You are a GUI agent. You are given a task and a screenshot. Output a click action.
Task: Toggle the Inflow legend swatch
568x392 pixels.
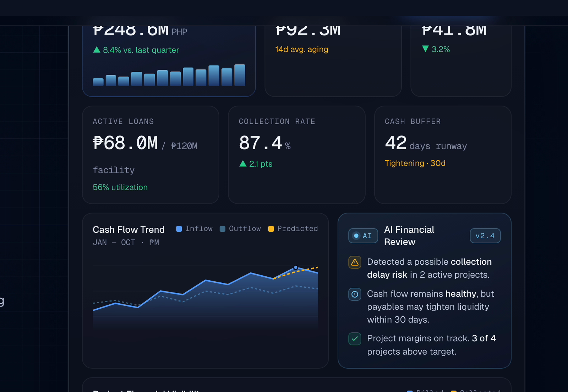(179, 229)
